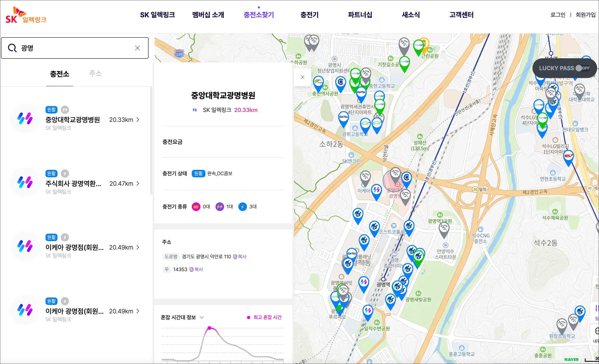Click the NAVER map logo
The image size is (599, 364).
(x=571, y=359)
